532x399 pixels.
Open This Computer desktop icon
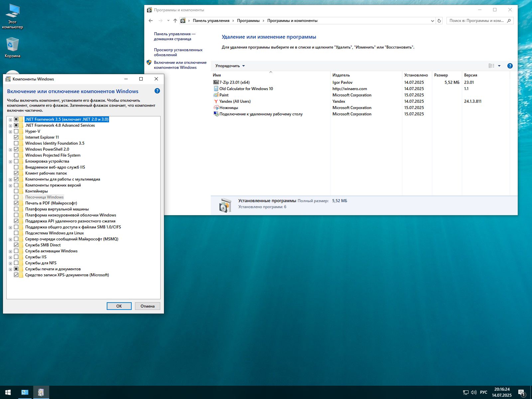click(12, 17)
